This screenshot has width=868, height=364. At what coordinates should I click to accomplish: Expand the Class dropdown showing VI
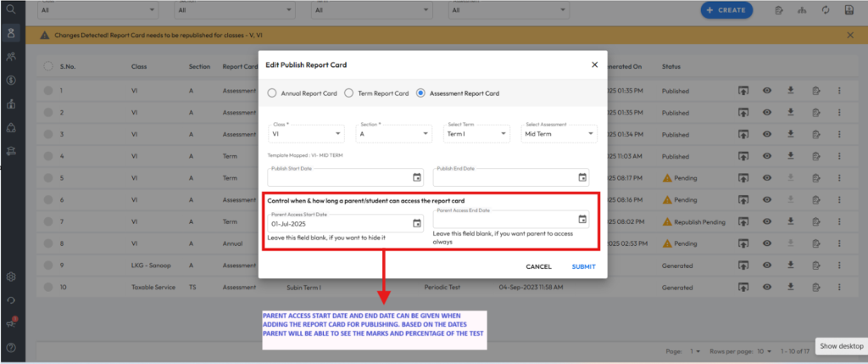point(306,133)
